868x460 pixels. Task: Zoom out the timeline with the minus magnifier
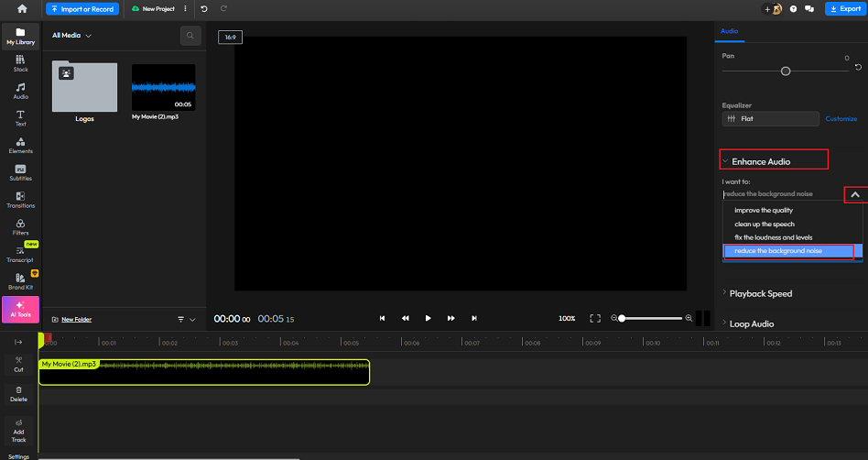[613, 318]
